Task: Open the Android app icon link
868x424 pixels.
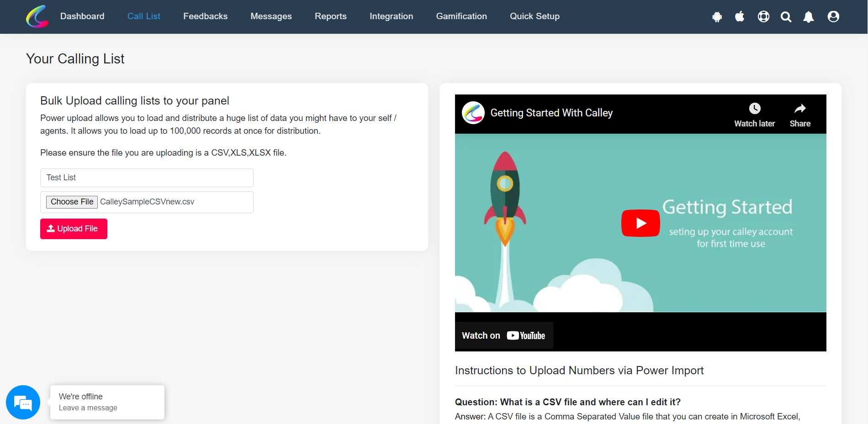Action: [x=717, y=17]
